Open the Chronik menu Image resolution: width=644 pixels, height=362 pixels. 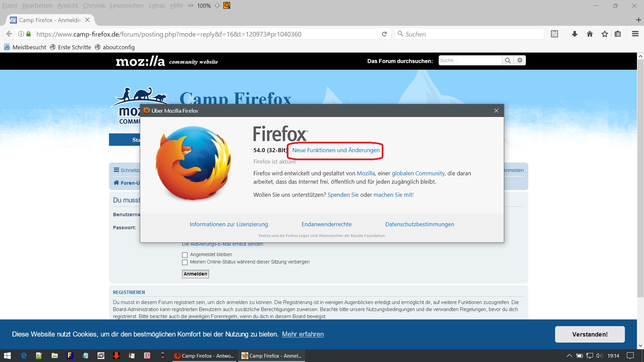(x=94, y=5)
